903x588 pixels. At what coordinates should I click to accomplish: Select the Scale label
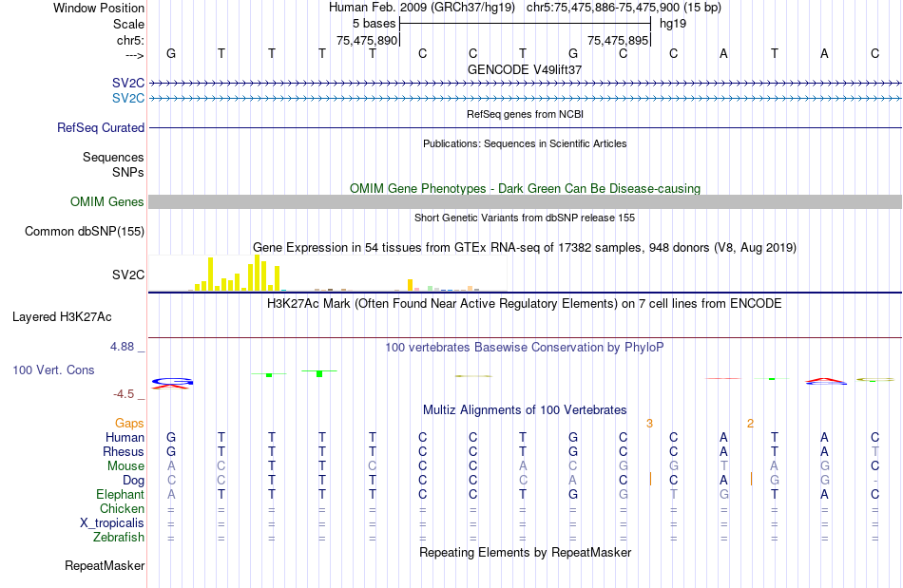click(x=128, y=24)
